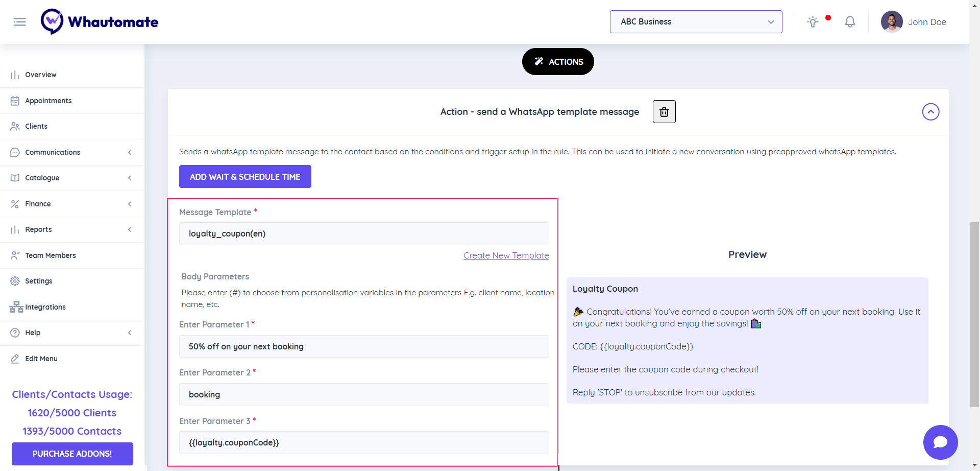
Task: Click the Whautomate logo
Action: [x=100, y=22]
